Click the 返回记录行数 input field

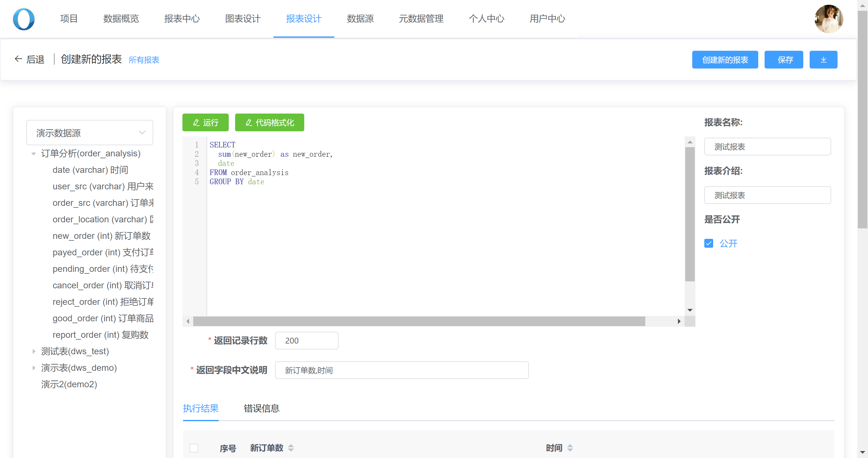coord(306,340)
